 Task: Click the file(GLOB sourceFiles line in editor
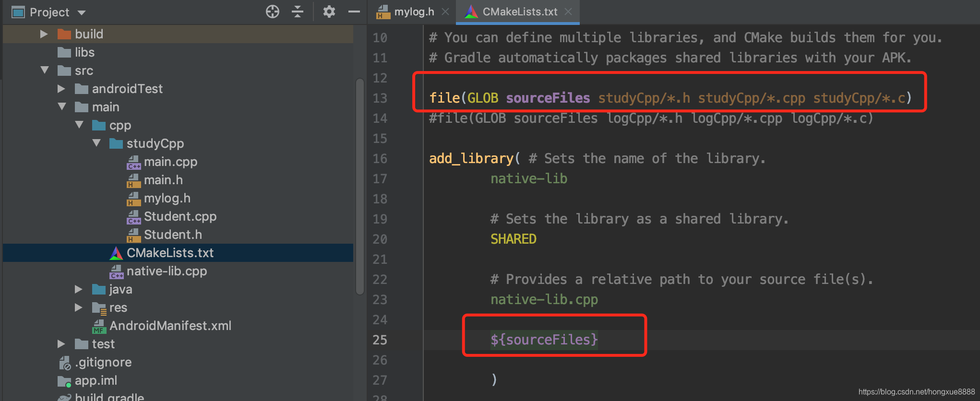pyautogui.click(x=670, y=98)
